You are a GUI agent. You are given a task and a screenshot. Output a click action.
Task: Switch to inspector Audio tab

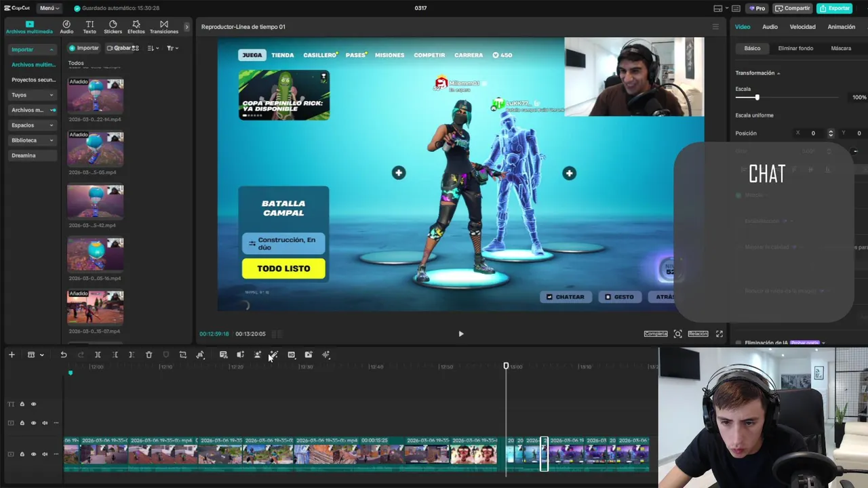point(770,26)
